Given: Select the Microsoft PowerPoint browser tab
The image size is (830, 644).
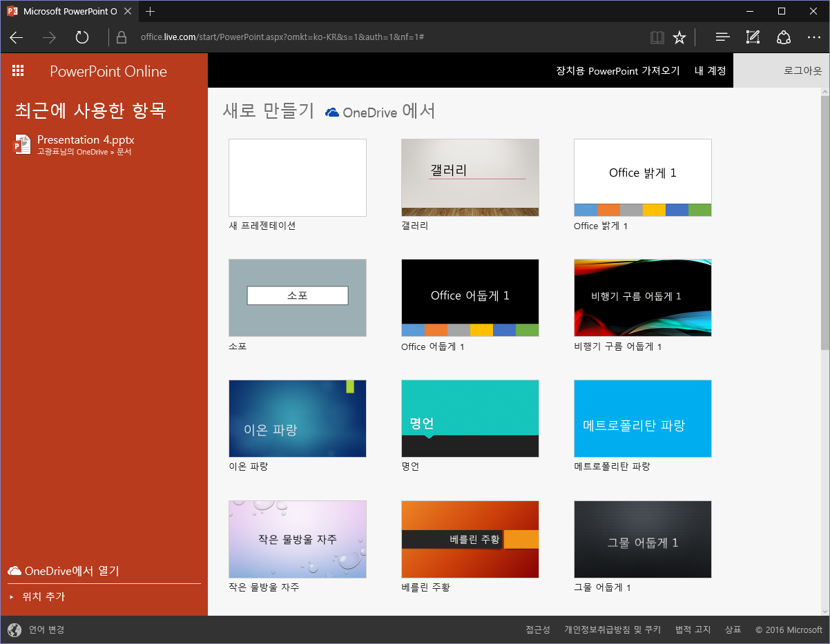Looking at the screenshot, I should tap(69, 12).
